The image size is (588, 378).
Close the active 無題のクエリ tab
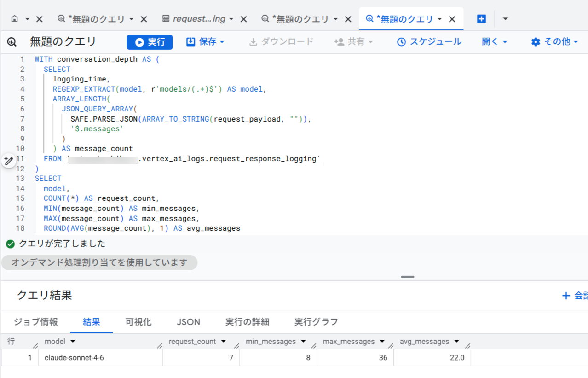(452, 19)
